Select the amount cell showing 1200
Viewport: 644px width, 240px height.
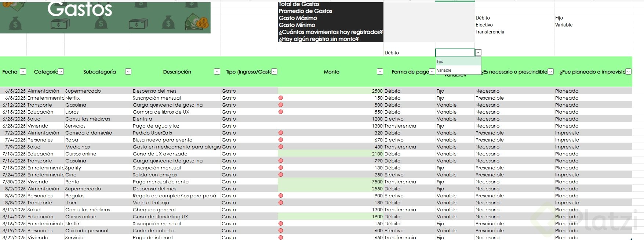point(331,119)
